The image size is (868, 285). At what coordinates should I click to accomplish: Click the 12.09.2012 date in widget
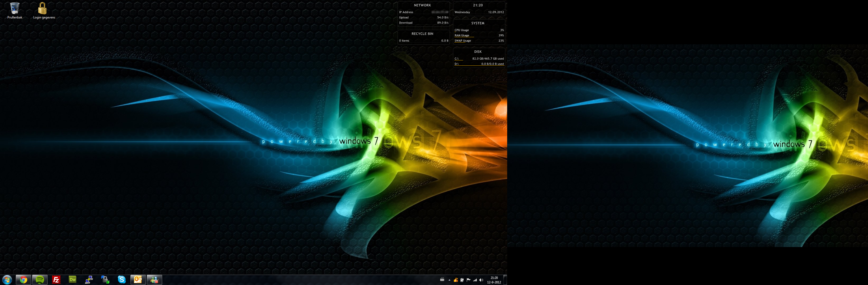click(x=496, y=12)
